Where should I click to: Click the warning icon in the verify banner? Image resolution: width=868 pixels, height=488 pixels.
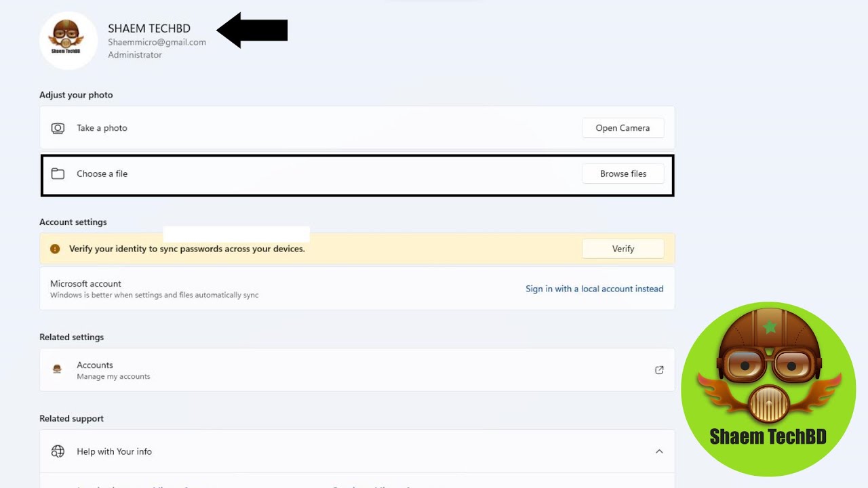coord(56,249)
